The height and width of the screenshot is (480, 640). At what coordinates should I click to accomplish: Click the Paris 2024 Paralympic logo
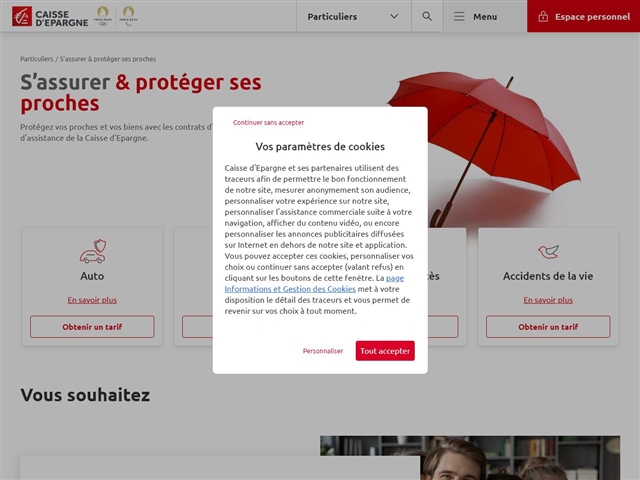pyautogui.click(x=127, y=16)
